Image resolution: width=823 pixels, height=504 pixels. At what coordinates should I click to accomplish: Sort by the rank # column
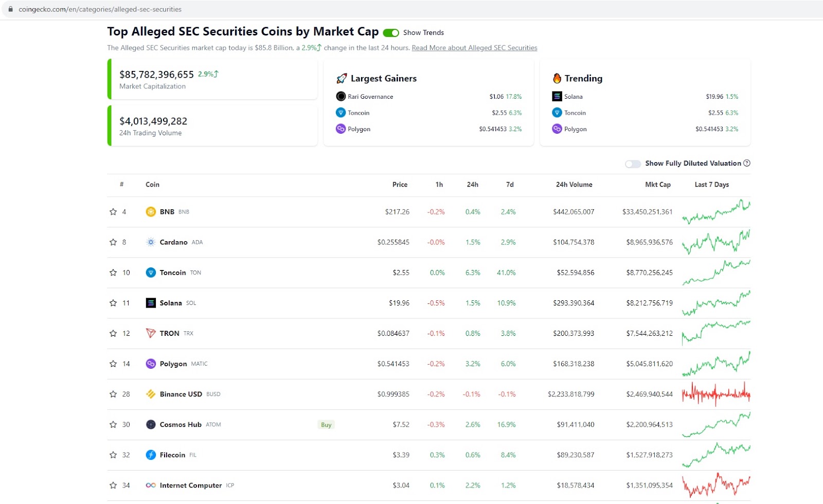[x=121, y=184]
